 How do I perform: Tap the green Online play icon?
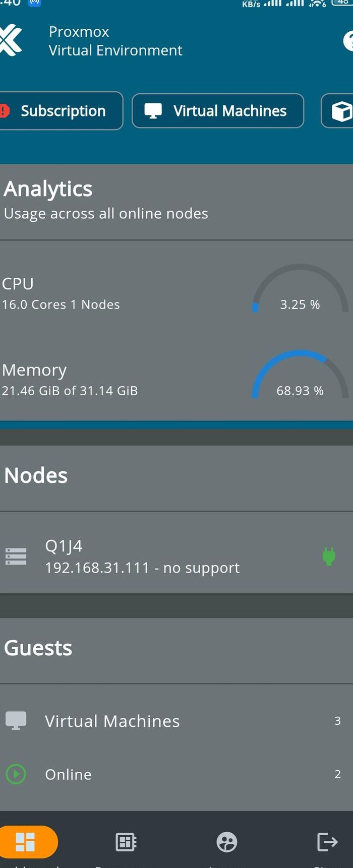click(x=16, y=774)
